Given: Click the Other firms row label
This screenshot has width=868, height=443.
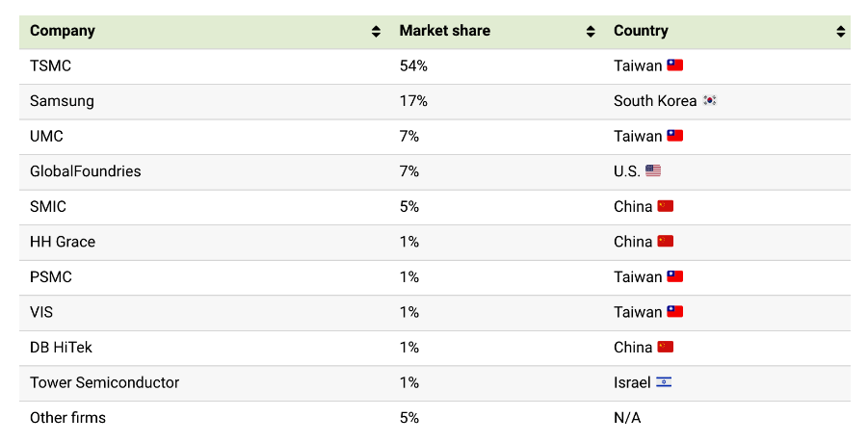Looking at the screenshot, I should 67,417.
